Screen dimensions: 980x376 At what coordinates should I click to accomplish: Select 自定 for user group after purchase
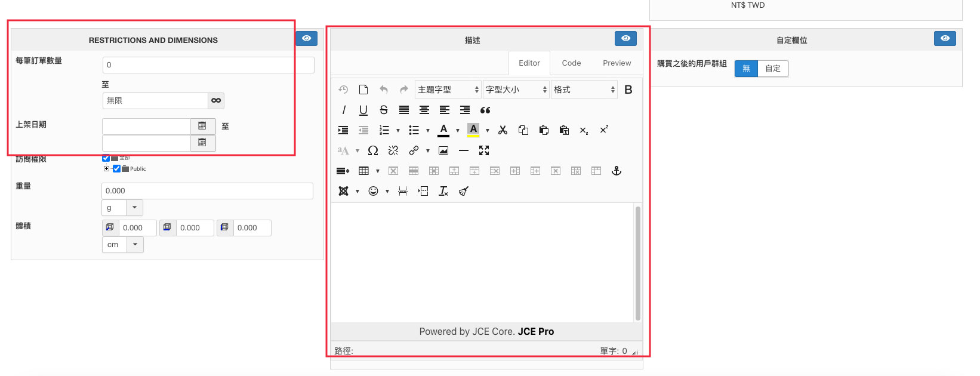[x=773, y=69]
